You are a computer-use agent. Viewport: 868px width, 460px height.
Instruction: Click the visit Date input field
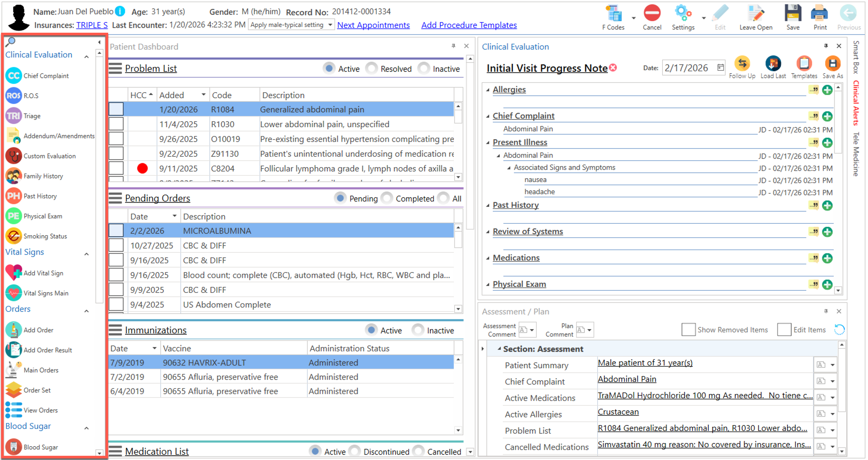click(x=687, y=68)
